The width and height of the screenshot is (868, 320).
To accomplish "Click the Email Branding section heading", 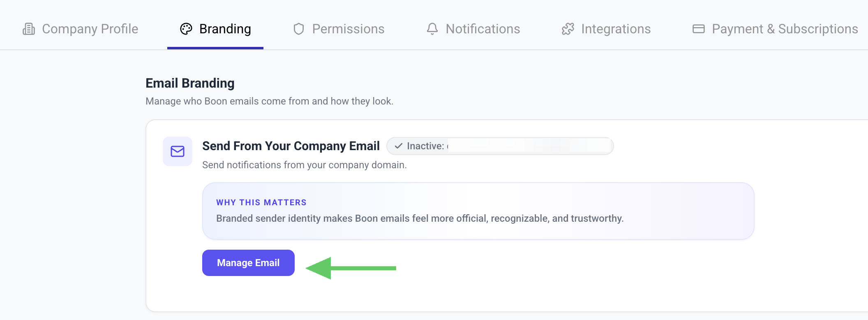I will pos(190,83).
